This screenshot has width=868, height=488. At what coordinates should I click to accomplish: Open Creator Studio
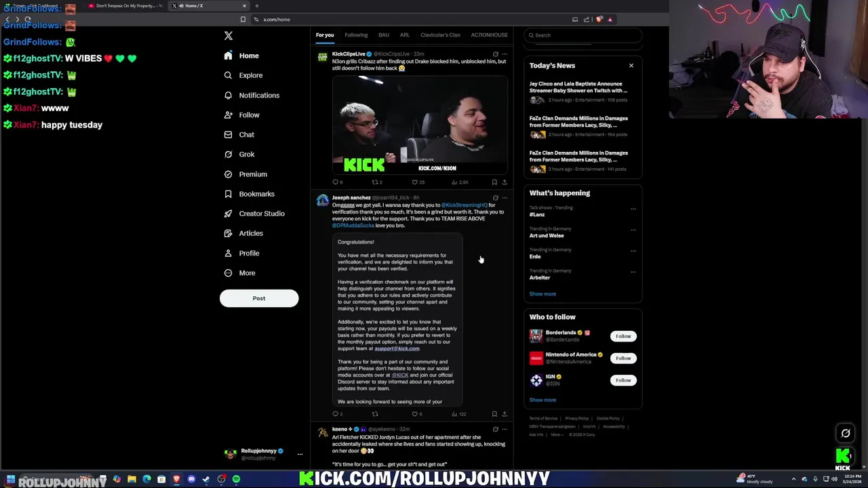pyautogui.click(x=254, y=213)
